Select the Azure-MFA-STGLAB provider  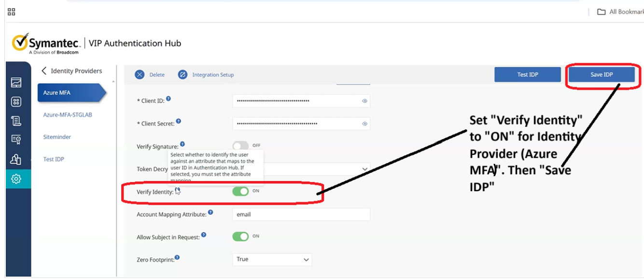click(68, 115)
